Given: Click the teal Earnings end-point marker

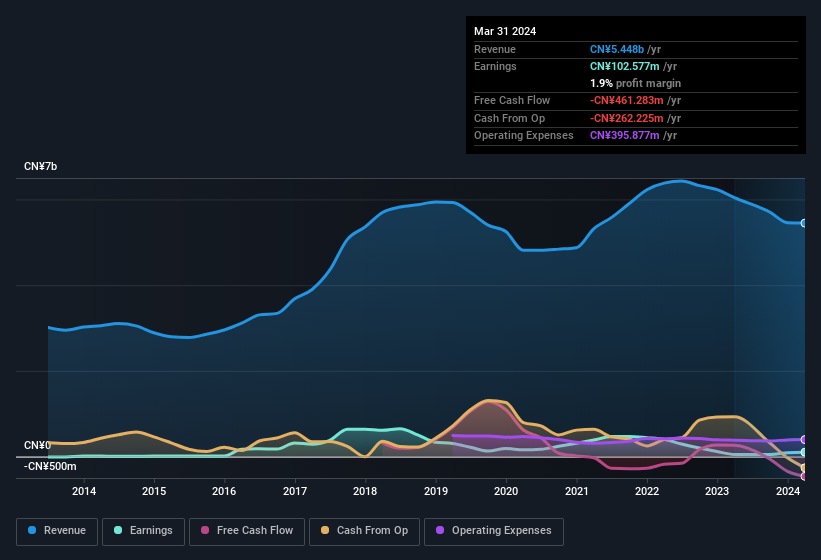Looking at the screenshot, I should [804, 453].
